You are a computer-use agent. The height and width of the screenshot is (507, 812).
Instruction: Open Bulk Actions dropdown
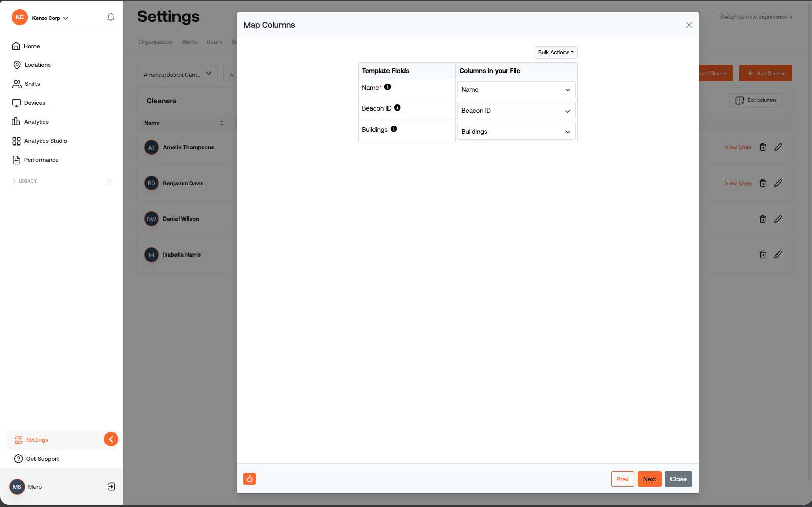(x=556, y=52)
